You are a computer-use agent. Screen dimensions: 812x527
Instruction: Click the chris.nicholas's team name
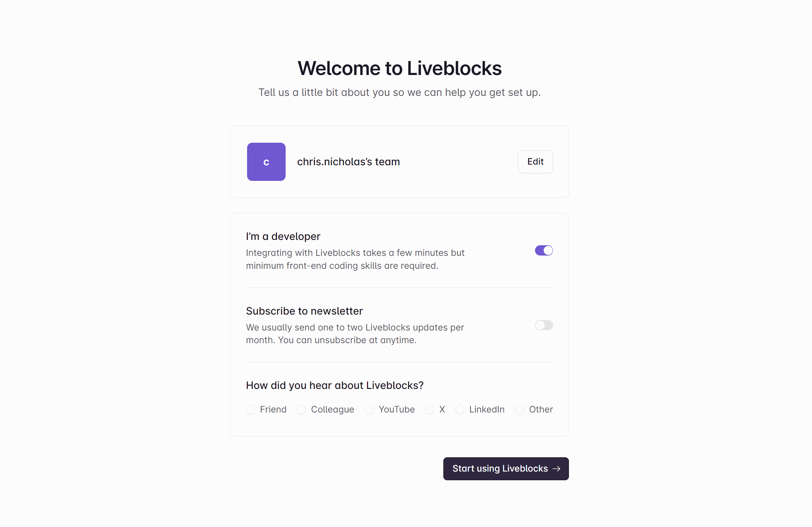click(348, 162)
